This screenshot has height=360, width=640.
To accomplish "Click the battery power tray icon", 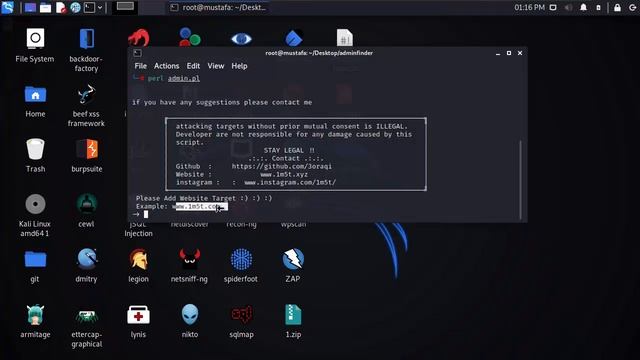I will pos(598,7).
